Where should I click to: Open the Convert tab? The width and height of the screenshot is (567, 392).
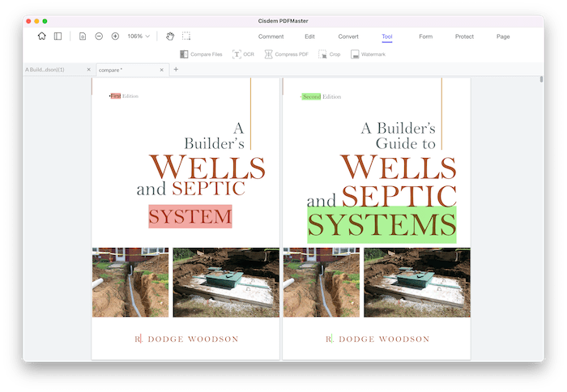tap(348, 36)
